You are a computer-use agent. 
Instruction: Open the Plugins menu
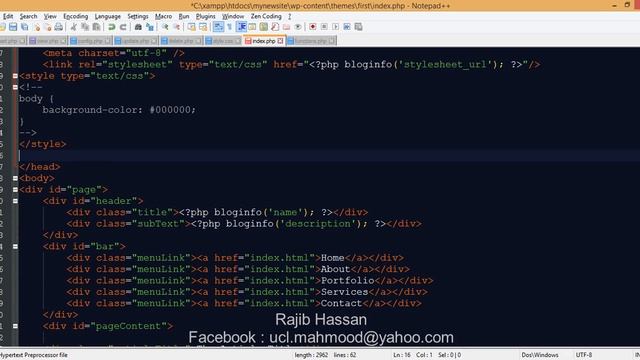click(x=206, y=16)
